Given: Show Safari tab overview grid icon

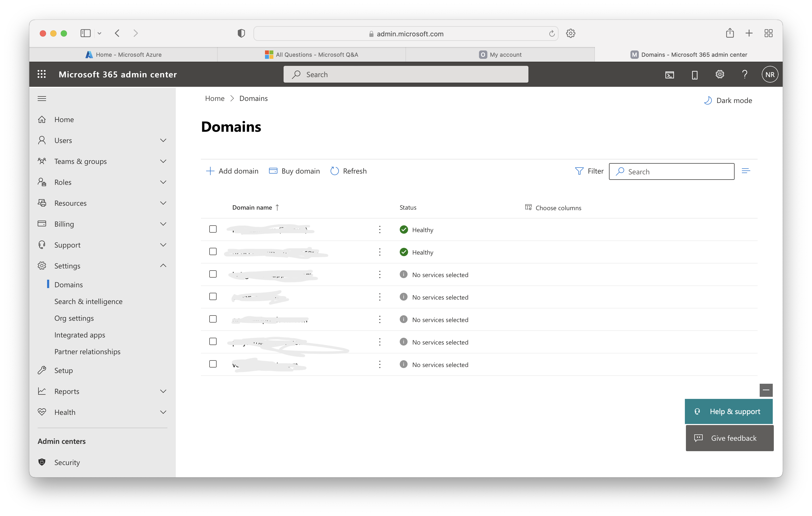Looking at the screenshot, I should pyautogui.click(x=769, y=33).
